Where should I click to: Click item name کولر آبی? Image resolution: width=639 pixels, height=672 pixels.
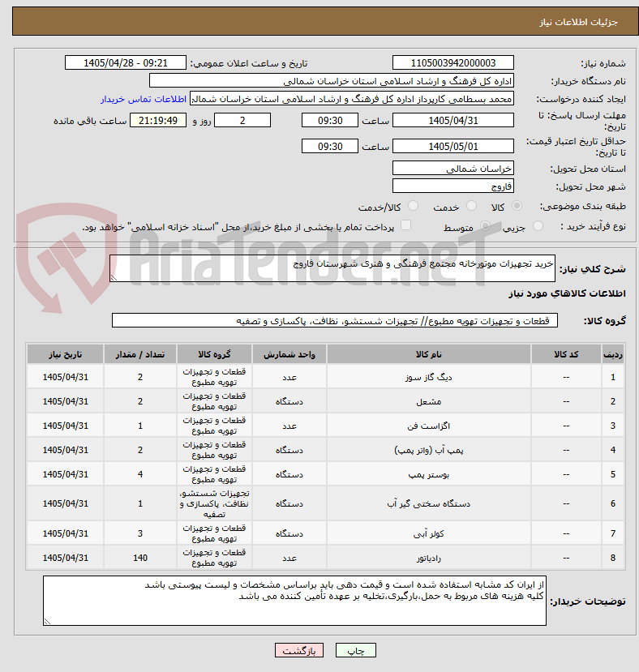pyautogui.click(x=429, y=534)
